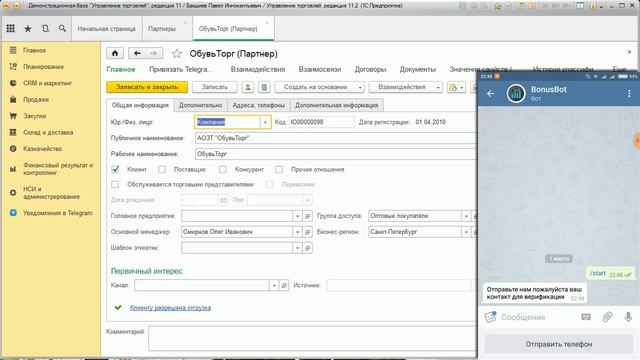Open history icon in top toolbar
Viewport: 640px width, 360px height.
click(45, 28)
